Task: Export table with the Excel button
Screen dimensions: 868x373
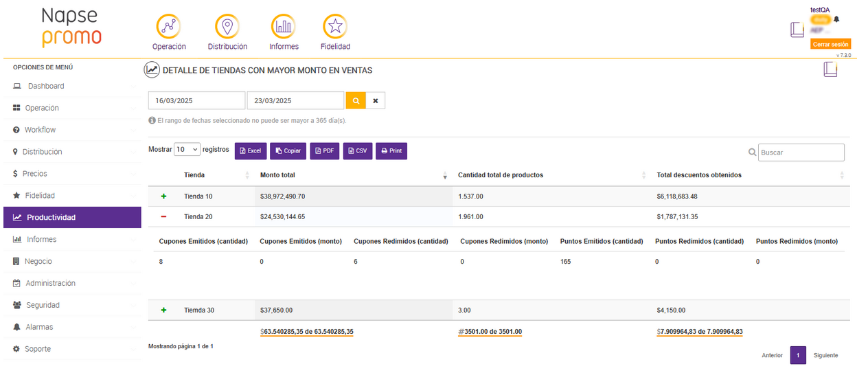Action: tap(251, 150)
